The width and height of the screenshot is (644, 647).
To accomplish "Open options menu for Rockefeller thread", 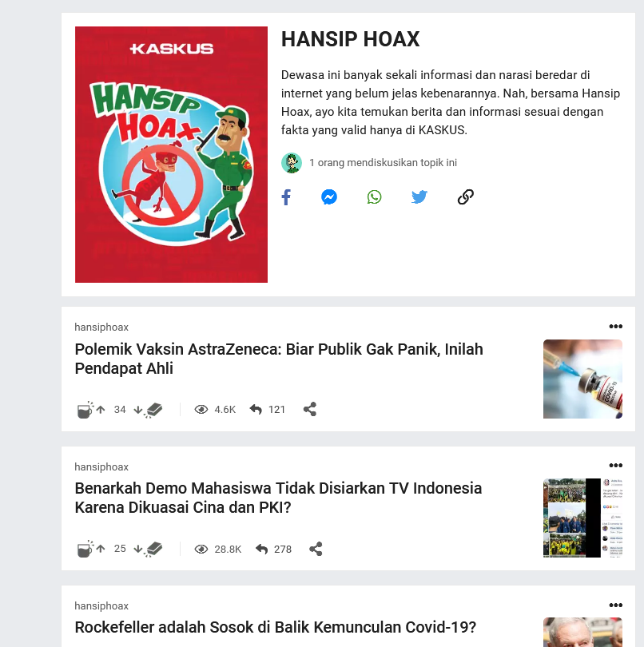I will (615, 605).
